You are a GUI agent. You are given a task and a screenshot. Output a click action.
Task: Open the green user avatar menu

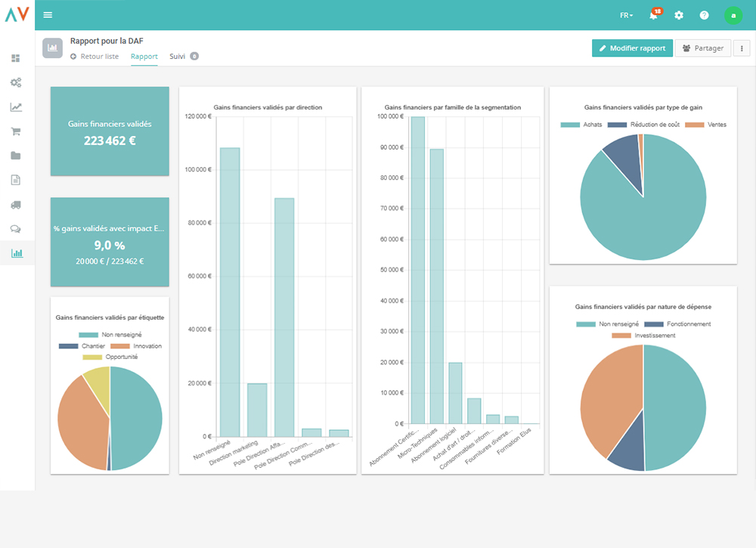pos(733,15)
